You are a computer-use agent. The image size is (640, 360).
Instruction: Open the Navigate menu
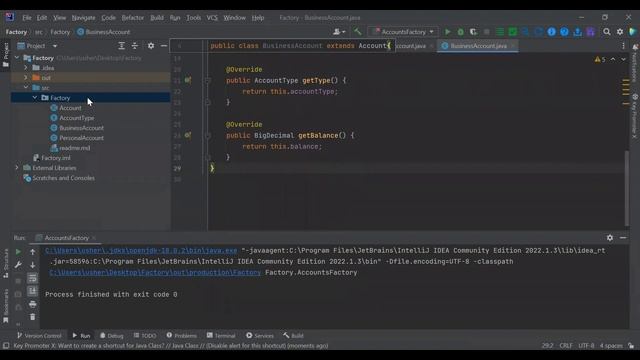(83, 18)
